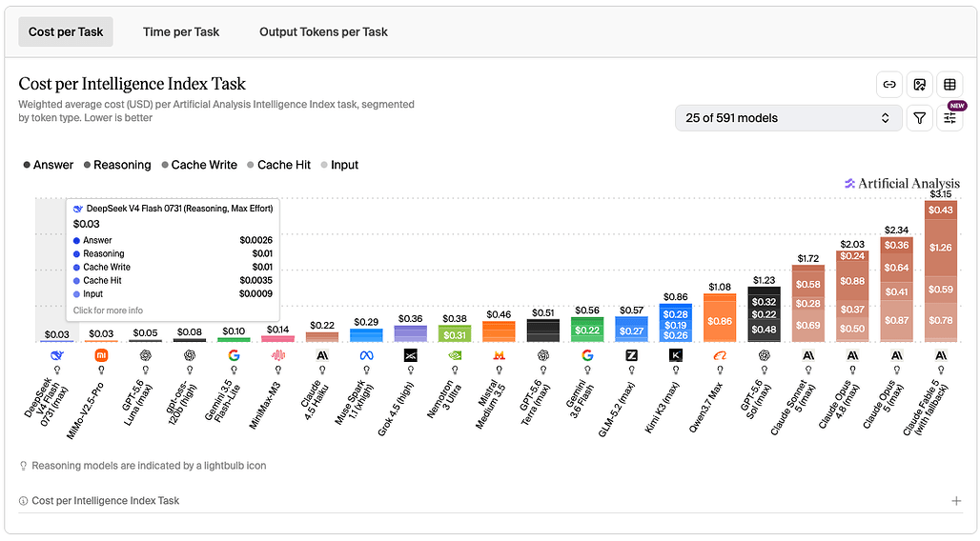Image resolution: width=980 pixels, height=541 pixels.
Task: Open the filter funnel icon
Action: pyautogui.click(x=919, y=118)
